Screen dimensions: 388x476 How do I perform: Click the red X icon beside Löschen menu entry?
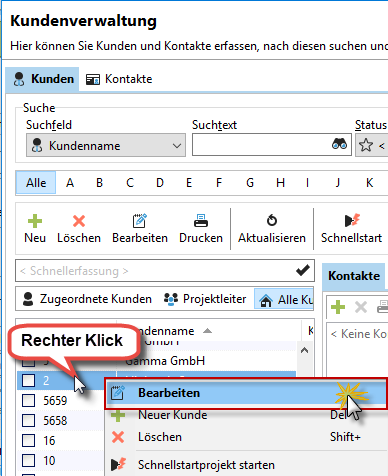[118, 437]
